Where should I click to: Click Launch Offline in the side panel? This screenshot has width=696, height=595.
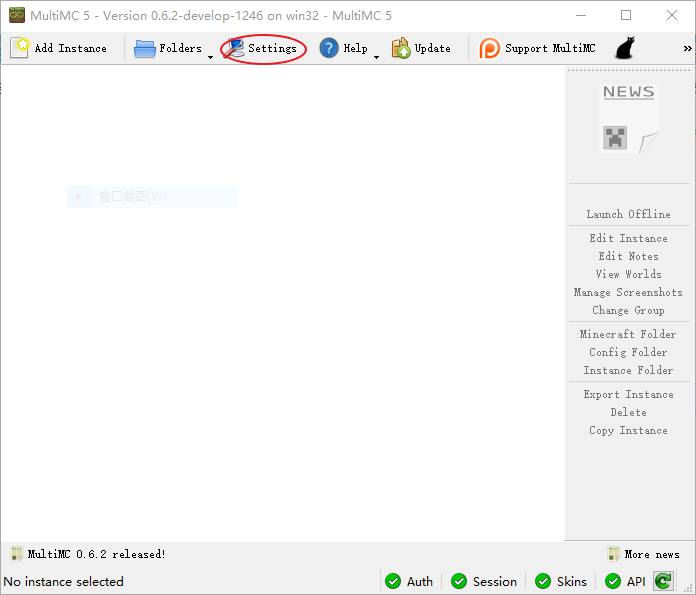pos(629,214)
